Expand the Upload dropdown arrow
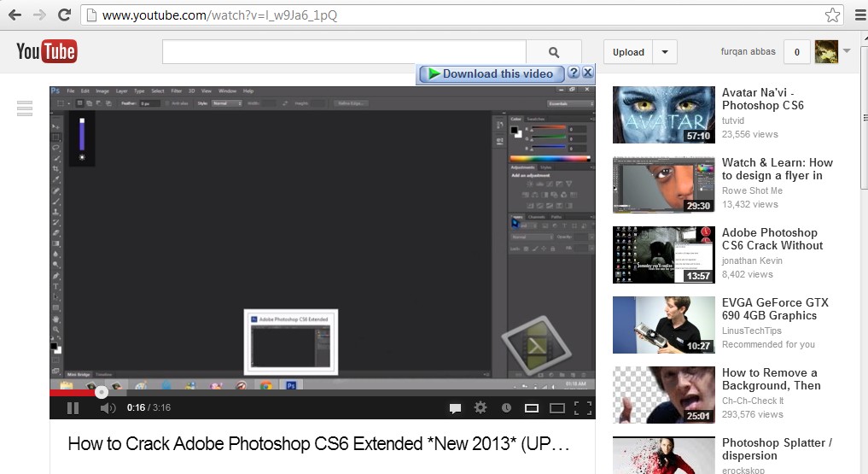This screenshot has width=868, height=474. 665,52
